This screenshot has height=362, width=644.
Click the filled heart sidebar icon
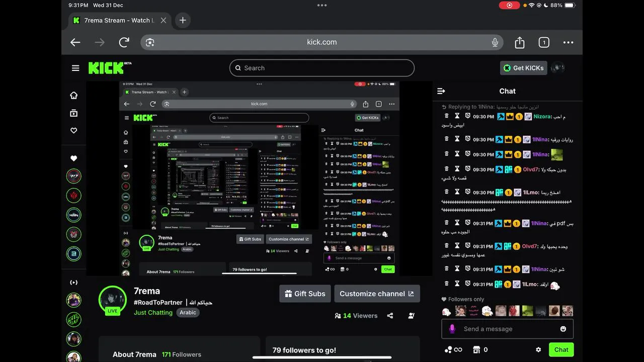[73, 158]
